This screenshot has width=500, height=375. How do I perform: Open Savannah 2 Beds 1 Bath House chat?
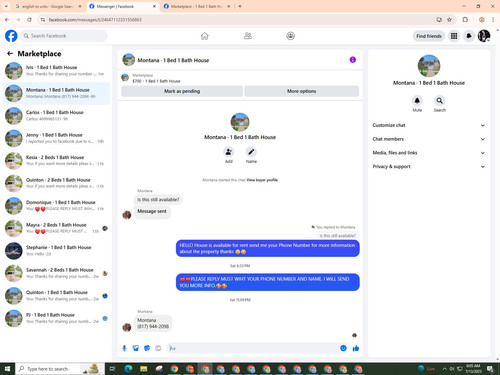(x=56, y=273)
